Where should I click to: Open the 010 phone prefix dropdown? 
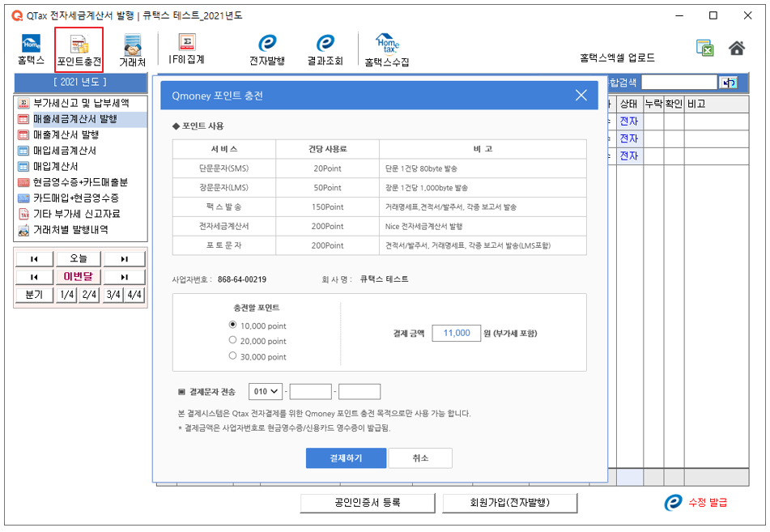[266, 391]
